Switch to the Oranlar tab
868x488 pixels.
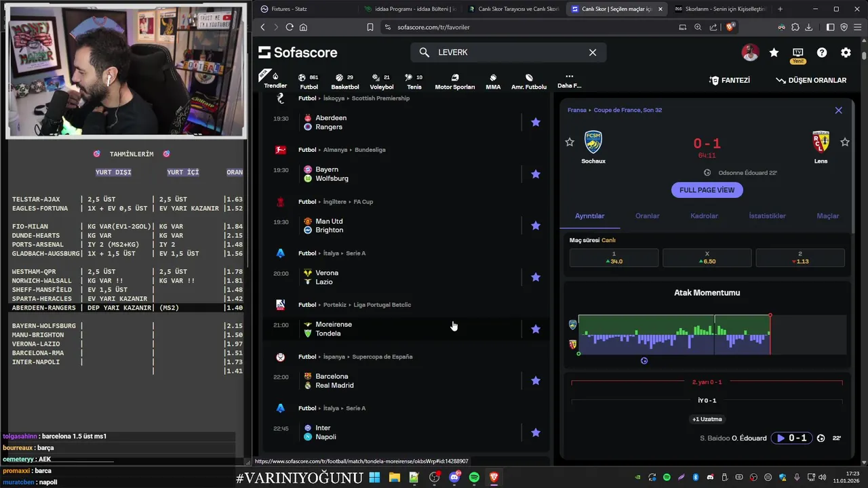coord(647,216)
